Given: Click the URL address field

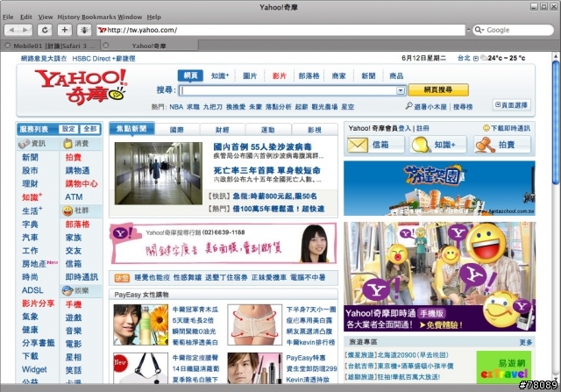Looking at the screenshot, I should [x=280, y=30].
